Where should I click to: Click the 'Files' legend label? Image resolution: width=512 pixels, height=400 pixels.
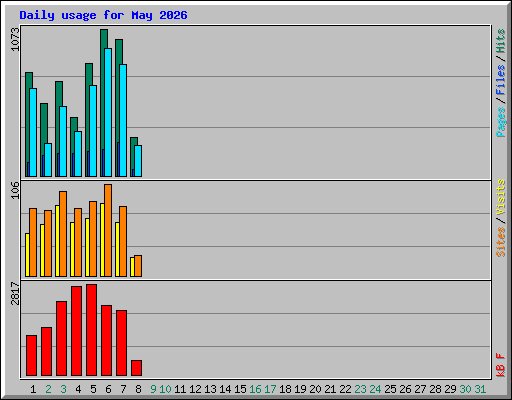(501, 80)
